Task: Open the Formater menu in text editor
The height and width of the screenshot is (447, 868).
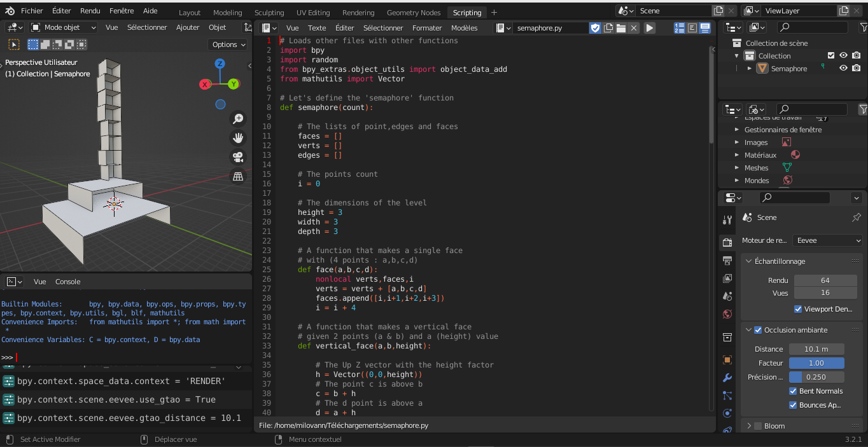Action: [x=426, y=28]
